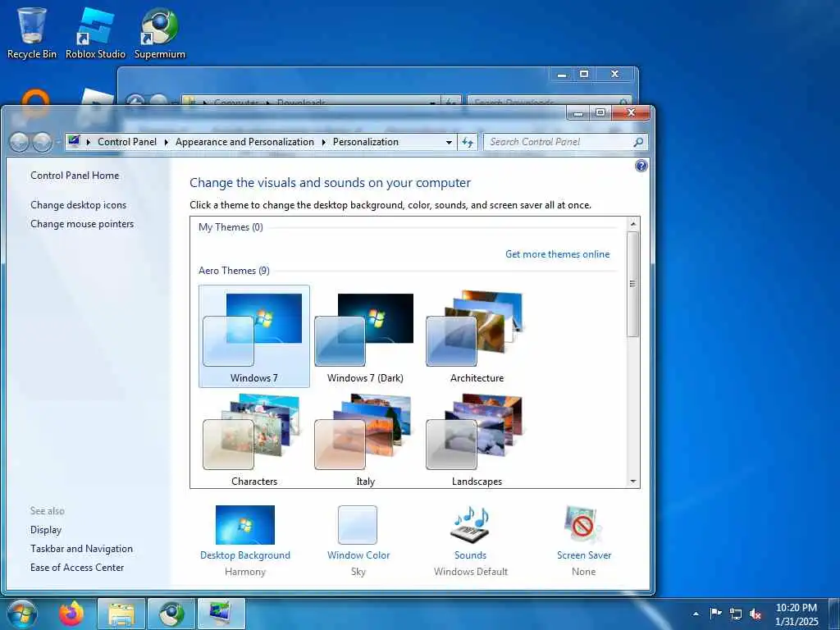Switch to File Explorer on taskbar
840x630 pixels.
(121, 614)
